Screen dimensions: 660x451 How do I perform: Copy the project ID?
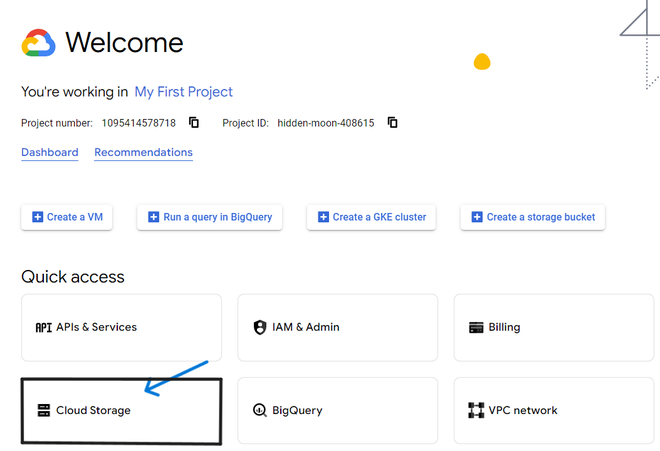click(393, 123)
